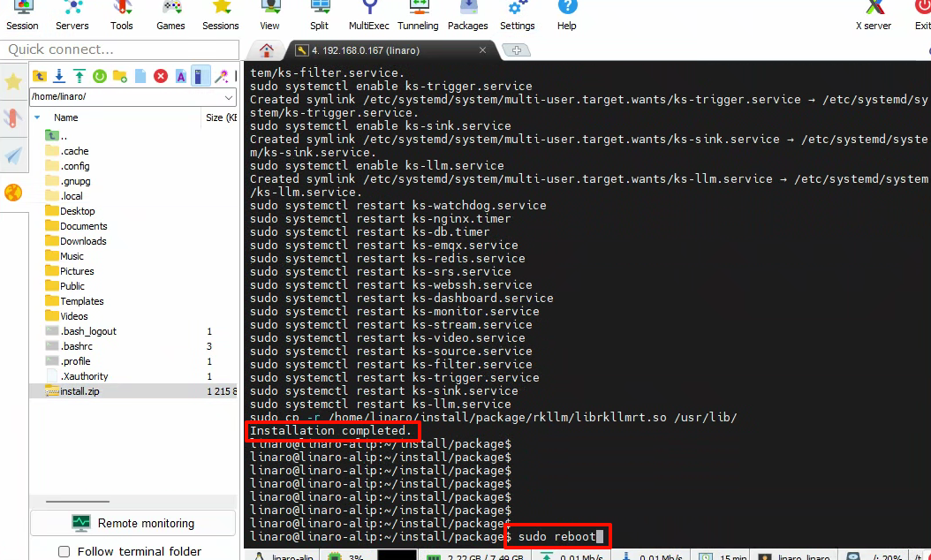Click the magic wand SFTP icon
Screen dimensions: 931x560
tap(221, 76)
